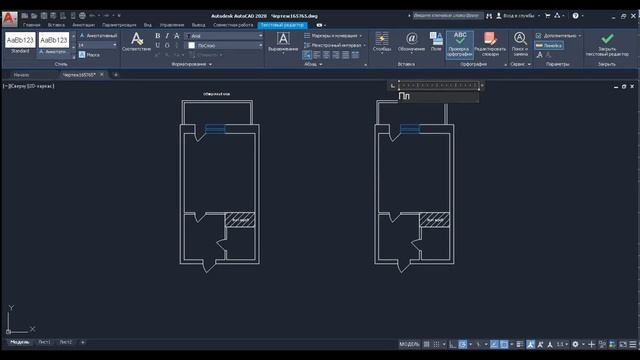
Task: Click the Italic formatting icon
Action: click(167, 36)
